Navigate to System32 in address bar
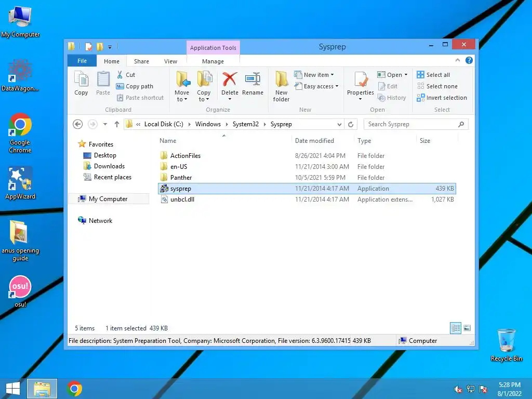 coord(246,124)
